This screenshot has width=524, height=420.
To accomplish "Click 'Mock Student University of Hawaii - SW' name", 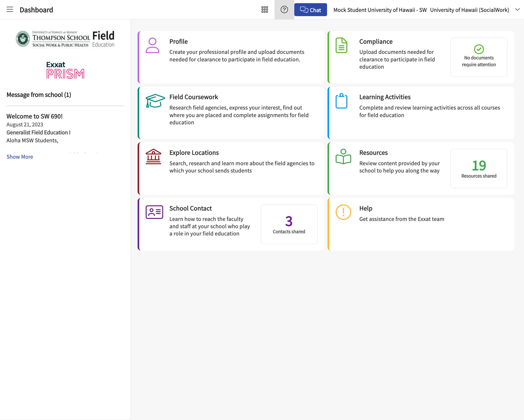I will click(380, 10).
